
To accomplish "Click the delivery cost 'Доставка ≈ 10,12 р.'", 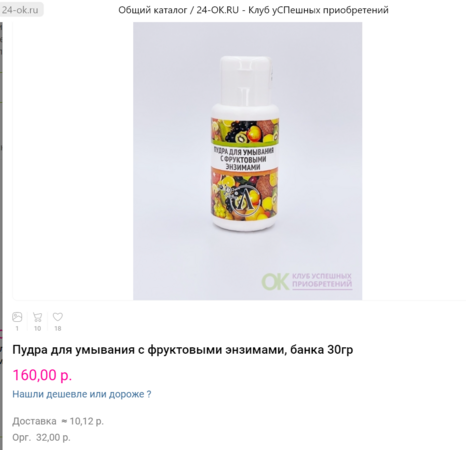I will point(58,421).
